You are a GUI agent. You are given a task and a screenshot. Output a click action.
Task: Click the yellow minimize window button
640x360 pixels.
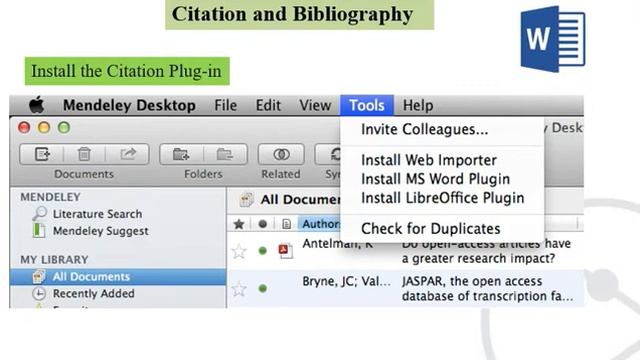tap(44, 128)
